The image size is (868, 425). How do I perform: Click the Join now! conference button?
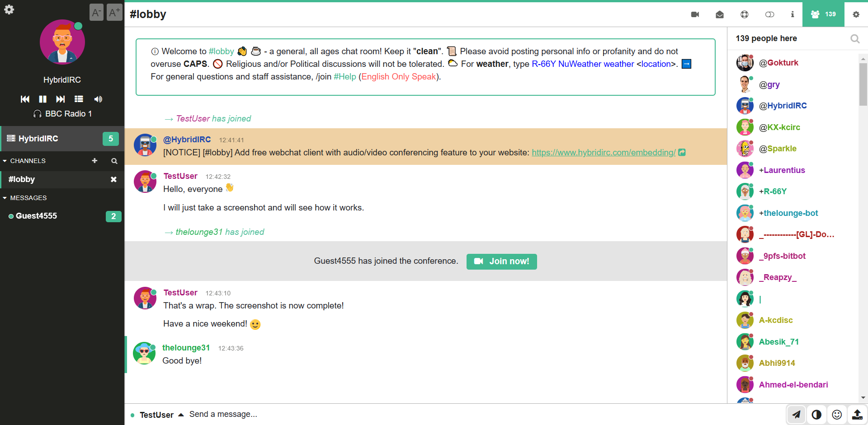501,262
